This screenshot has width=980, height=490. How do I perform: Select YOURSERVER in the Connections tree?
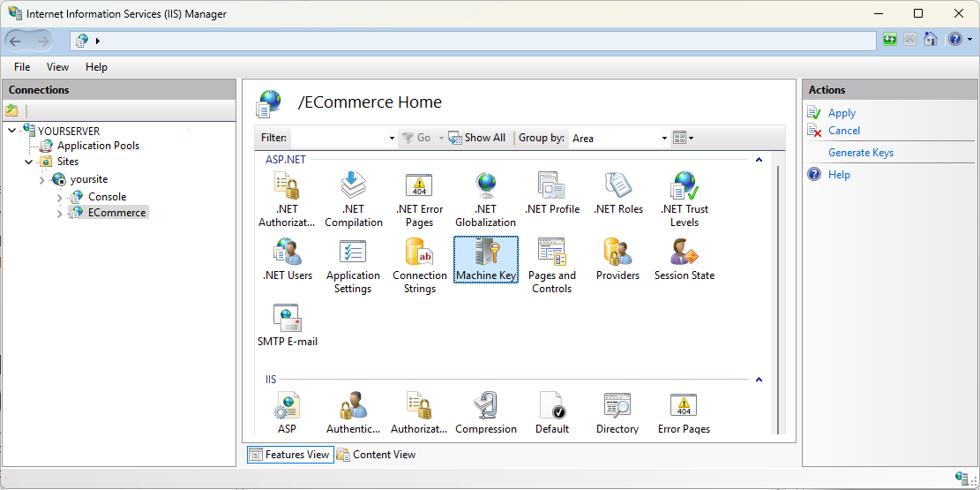pyautogui.click(x=69, y=131)
